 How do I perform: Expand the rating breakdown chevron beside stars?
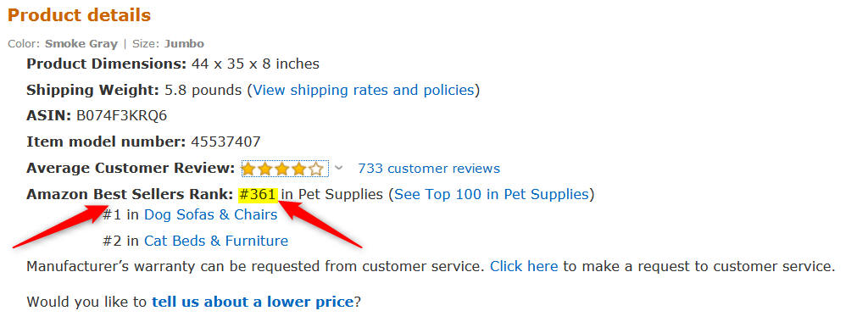[339, 168]
